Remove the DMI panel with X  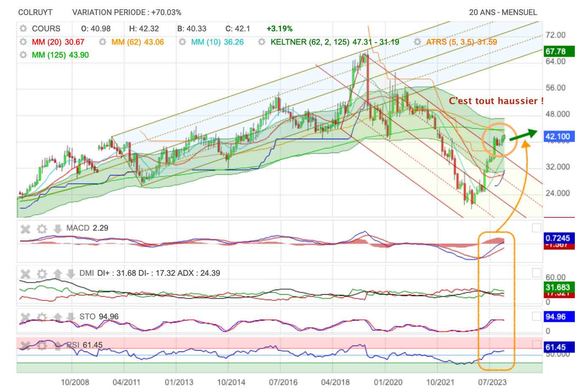click(25, 274)
